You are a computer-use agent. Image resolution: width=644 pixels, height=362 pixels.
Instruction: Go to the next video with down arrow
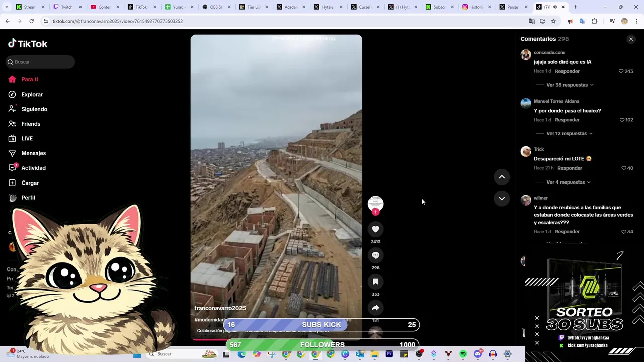pos(502,199)
